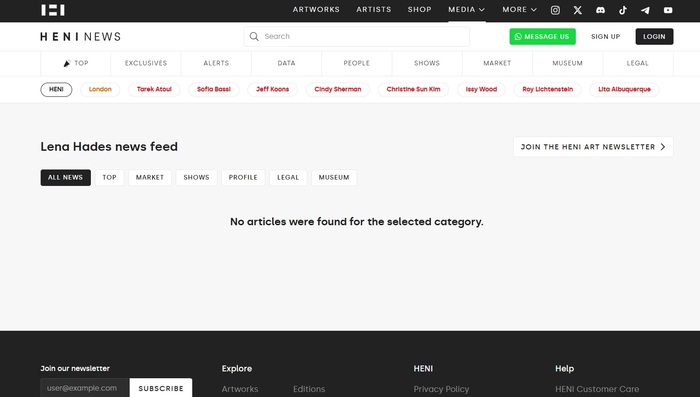Screen dimensions: 700x397
Task: Expand the MORE dropdown menu
Action: click(519, 9)
